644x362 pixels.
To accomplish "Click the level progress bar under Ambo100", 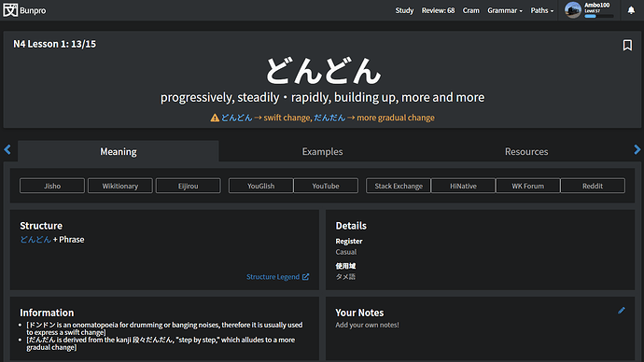I will coord(599,17).
